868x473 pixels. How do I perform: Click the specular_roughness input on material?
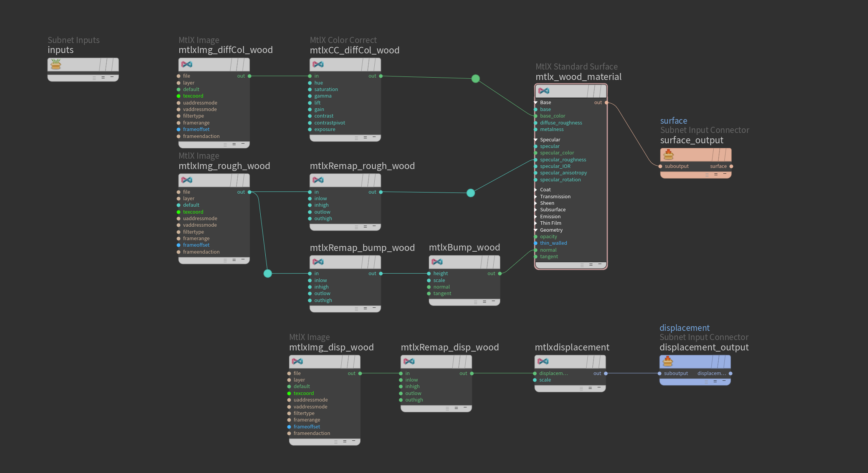tap(536, 160)
